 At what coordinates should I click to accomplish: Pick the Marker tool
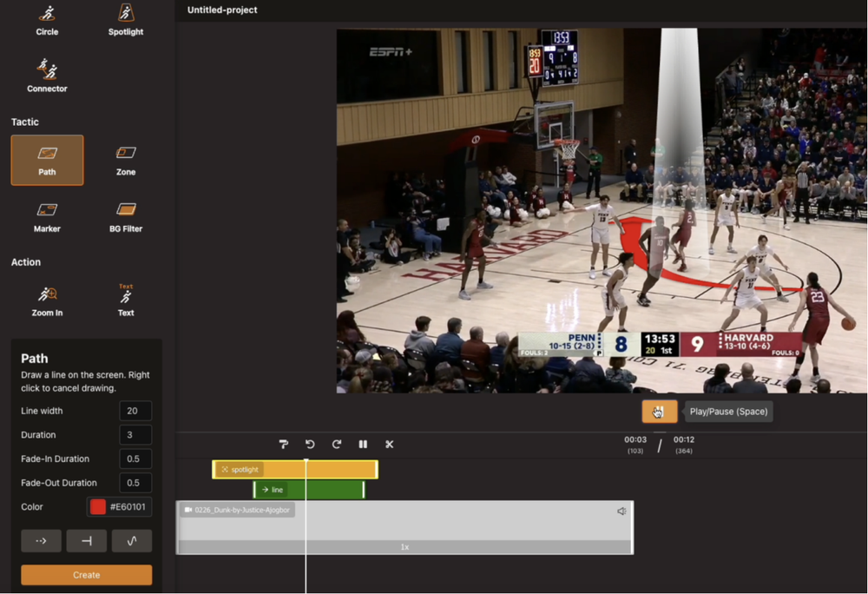click(47, 217)
